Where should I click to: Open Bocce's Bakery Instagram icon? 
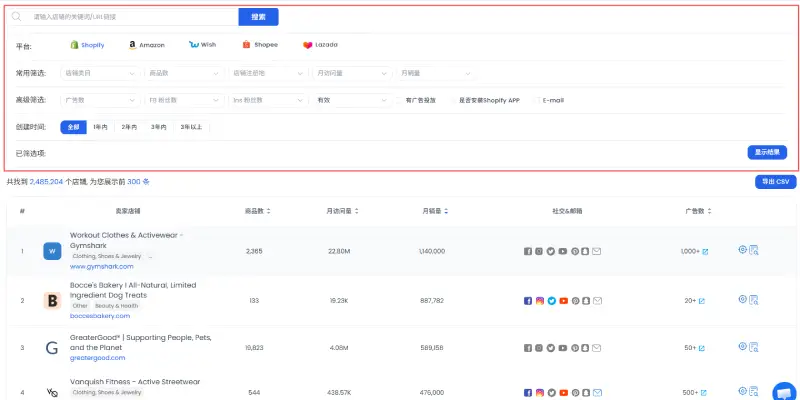(540, 301)
